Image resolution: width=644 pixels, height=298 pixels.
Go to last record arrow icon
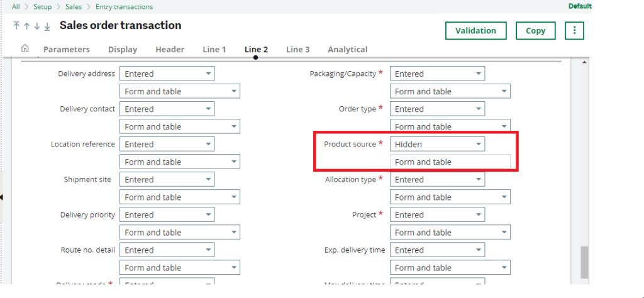tap(47, 26)
